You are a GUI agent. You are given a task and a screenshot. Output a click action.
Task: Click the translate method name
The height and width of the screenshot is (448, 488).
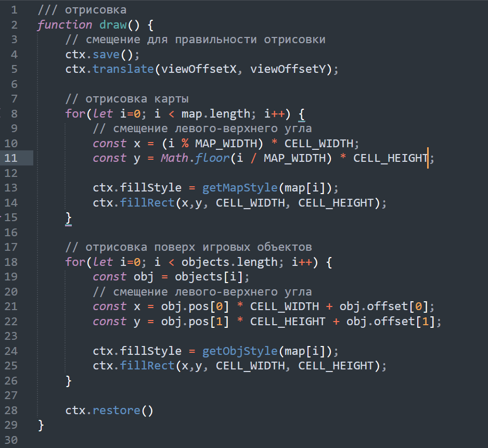click(123, 69)
